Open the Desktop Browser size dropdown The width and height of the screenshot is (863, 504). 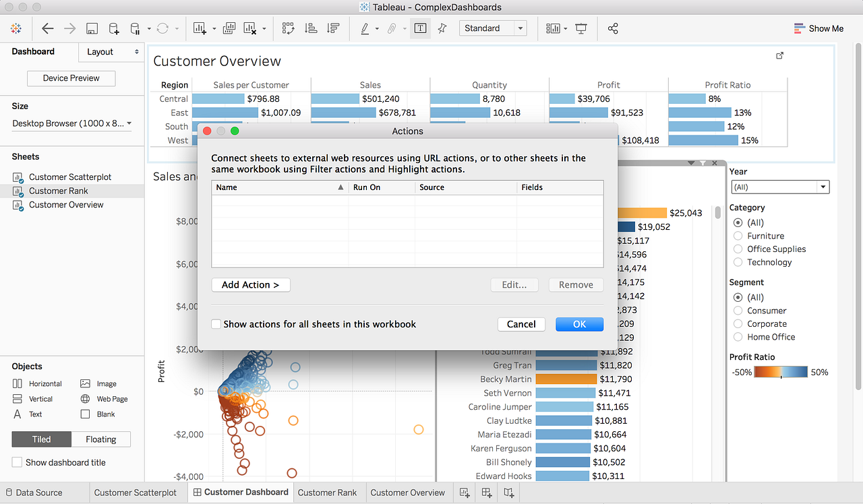point(71,123)
